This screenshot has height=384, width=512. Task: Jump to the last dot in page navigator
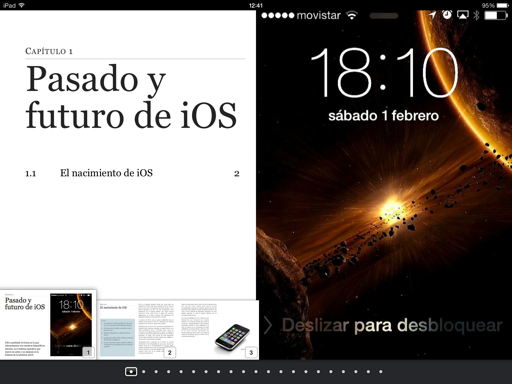click(381, 371)
